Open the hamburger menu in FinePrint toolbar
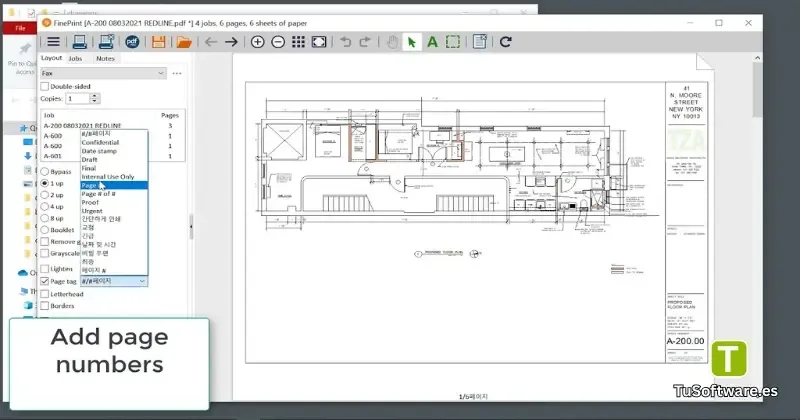 coord(53,42)
